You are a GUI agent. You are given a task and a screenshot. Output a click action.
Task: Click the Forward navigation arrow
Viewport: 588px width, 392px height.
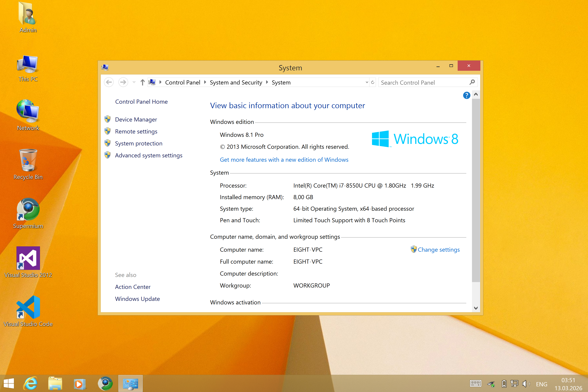click(123, 82)
